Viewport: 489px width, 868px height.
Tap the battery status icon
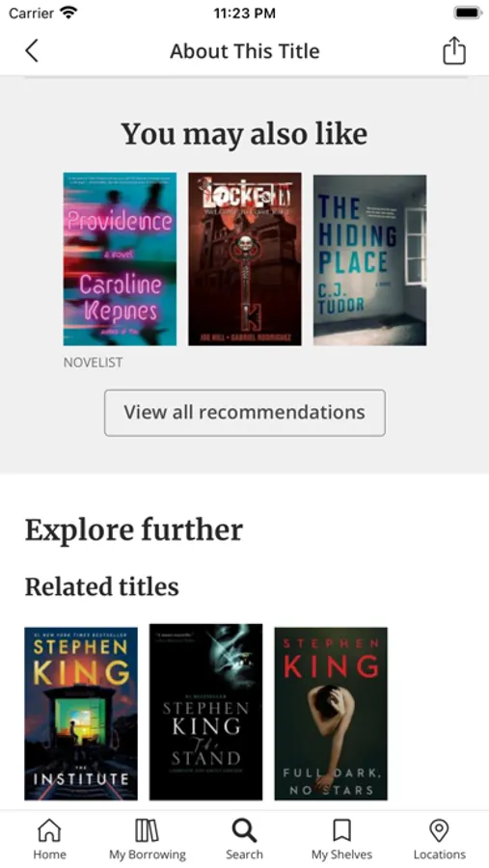468,13
